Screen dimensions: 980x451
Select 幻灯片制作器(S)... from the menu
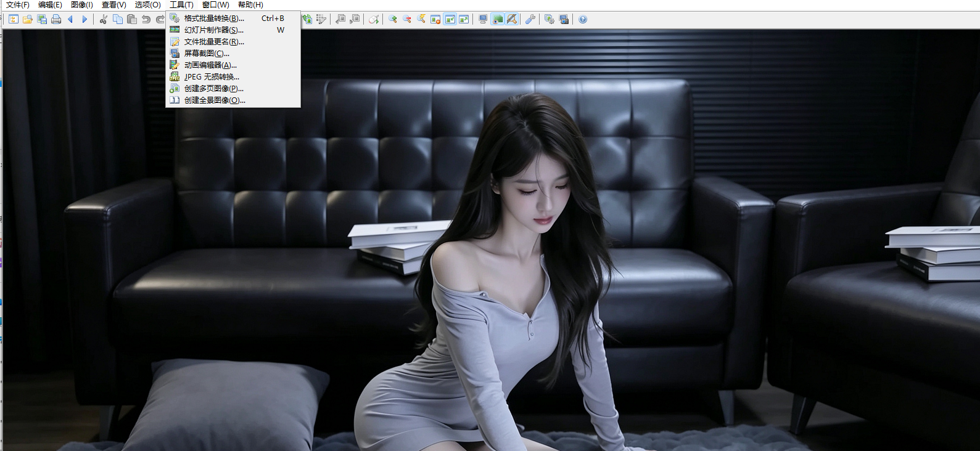233,30
